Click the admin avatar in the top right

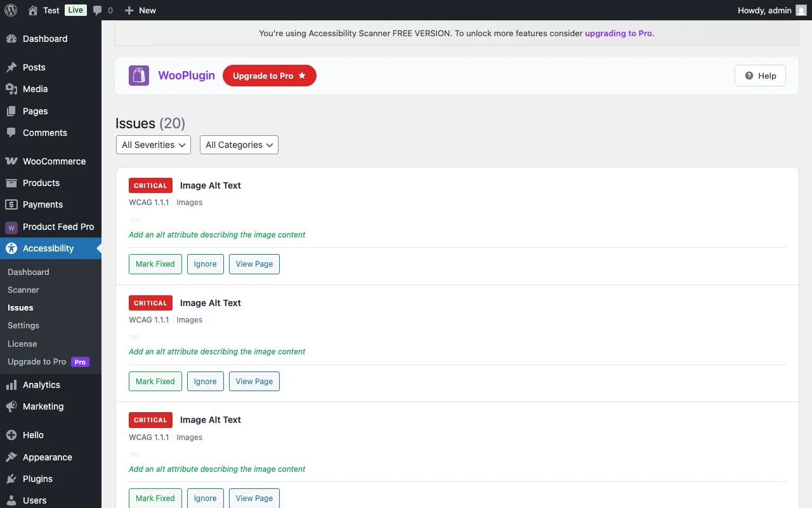click(x=801, y=10)
